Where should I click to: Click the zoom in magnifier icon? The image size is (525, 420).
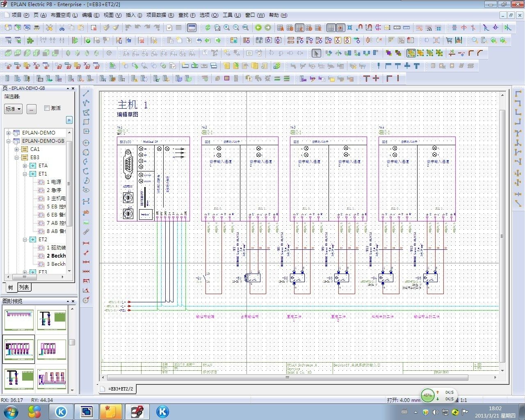[227, 28]
